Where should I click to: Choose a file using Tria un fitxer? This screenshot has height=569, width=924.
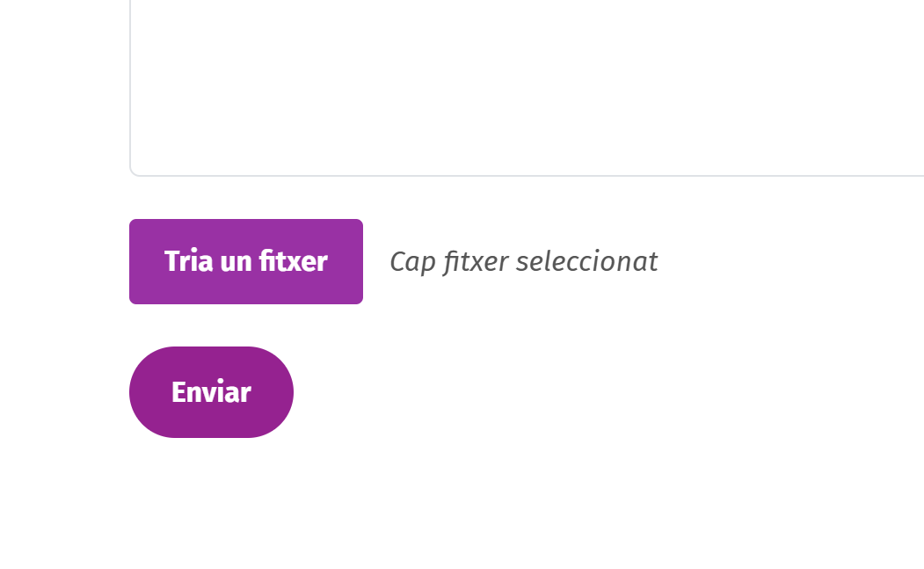(x=246, y=261)
